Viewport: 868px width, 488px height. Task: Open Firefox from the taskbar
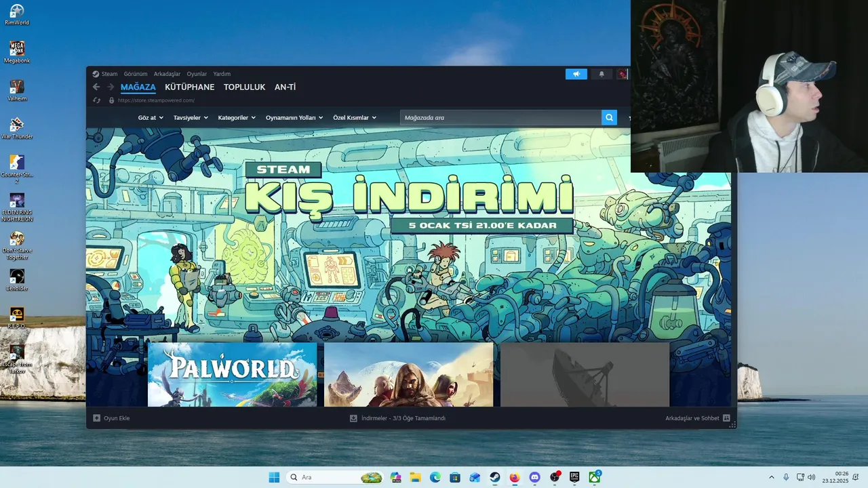click(x=515, y=477)
